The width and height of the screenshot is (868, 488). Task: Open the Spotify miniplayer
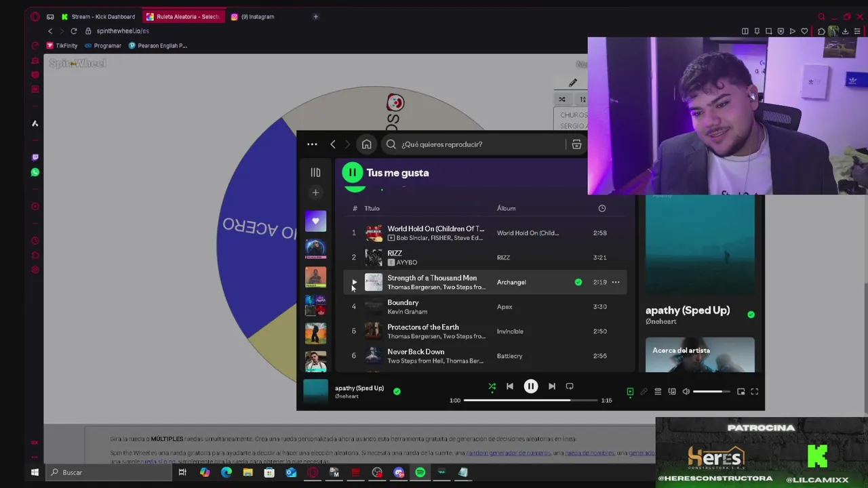click(x=741, y=392)
